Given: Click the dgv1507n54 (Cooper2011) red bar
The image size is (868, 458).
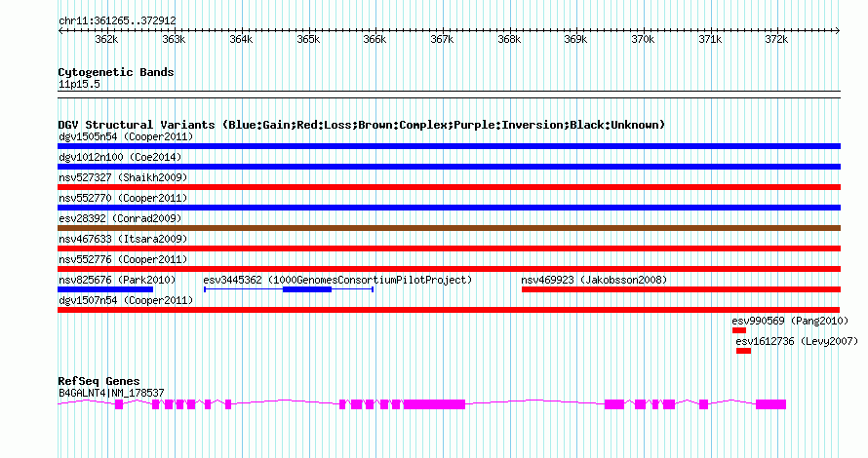Looking at the screenshot, I should coord(449,310).
